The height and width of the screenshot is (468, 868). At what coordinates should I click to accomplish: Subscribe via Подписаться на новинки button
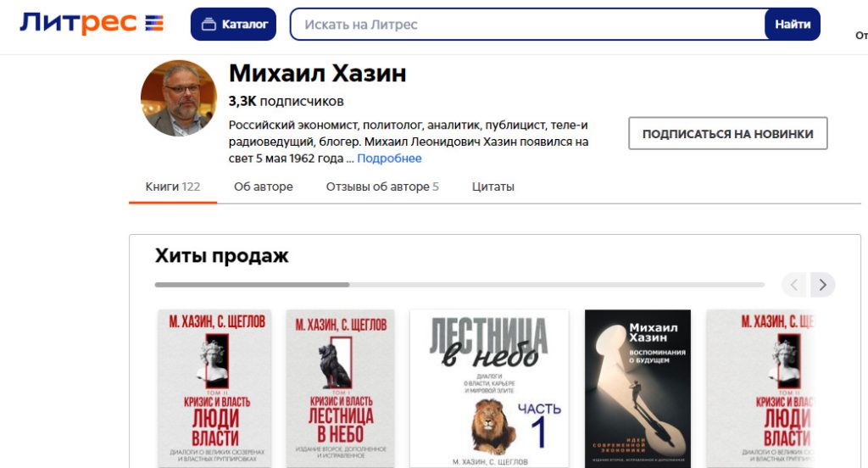pos(727,133)
